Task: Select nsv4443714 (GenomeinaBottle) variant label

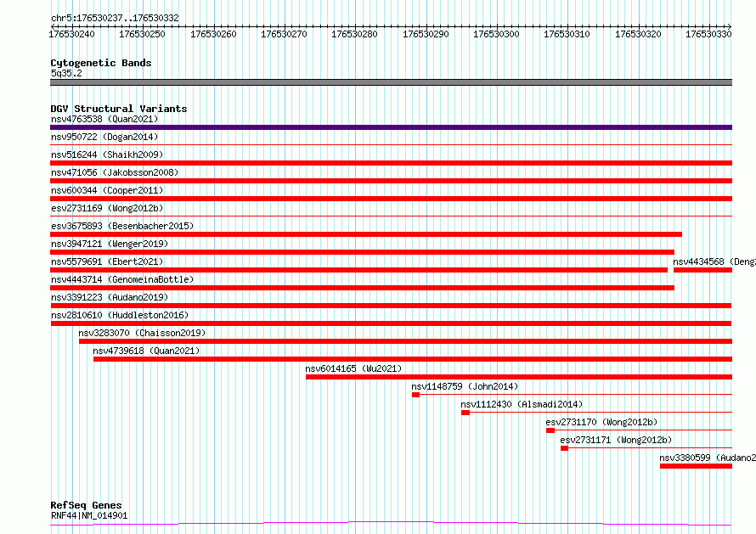Action: pyautogui.click(x=122, y=279)
